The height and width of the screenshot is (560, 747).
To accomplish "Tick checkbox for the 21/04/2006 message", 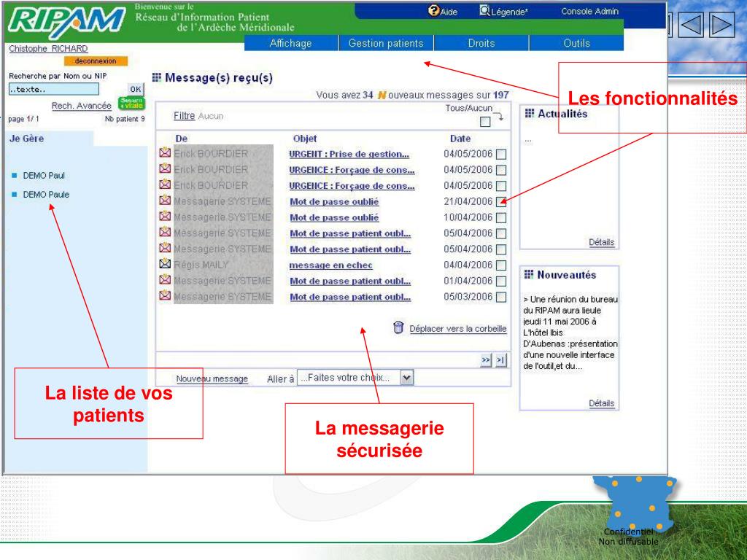I will (x=500, y=202).
